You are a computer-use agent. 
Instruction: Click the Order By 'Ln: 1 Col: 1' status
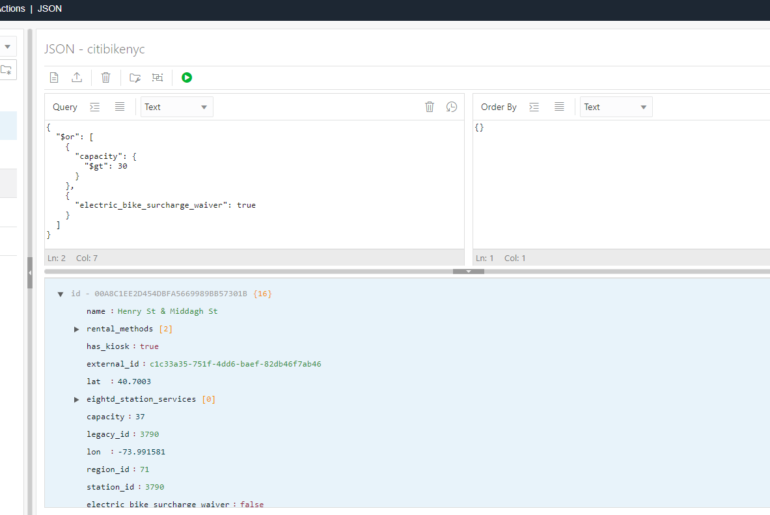pos(500,258)
